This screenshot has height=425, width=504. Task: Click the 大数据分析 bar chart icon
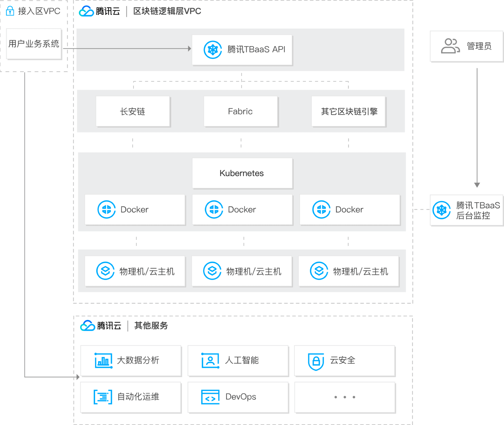pos(104,360)
